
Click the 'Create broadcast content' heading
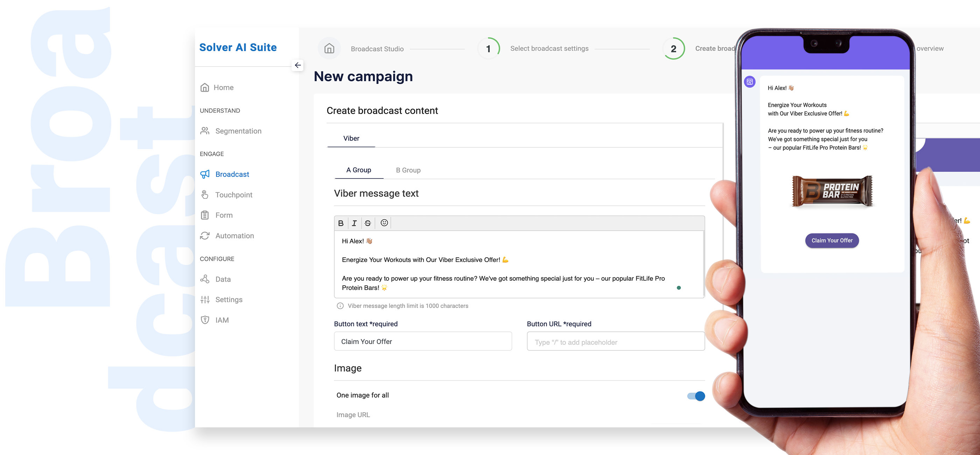click(x=382, y=111)
